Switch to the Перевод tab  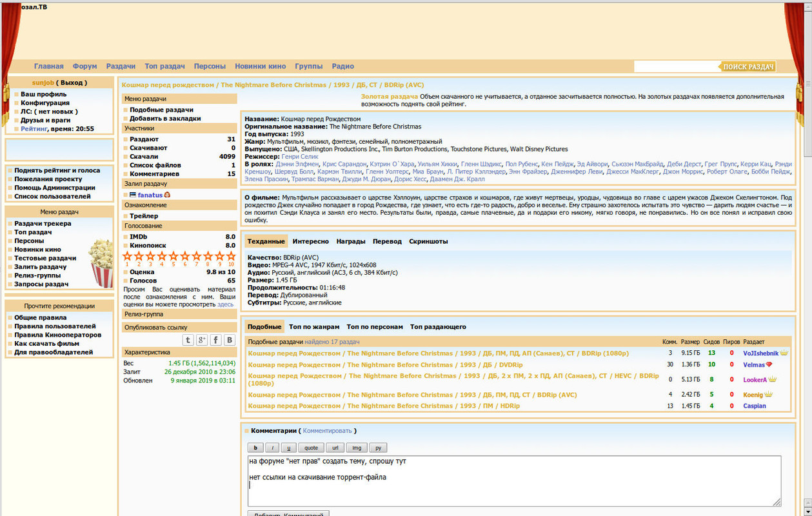pyautogui.click(x=388, y=241)
